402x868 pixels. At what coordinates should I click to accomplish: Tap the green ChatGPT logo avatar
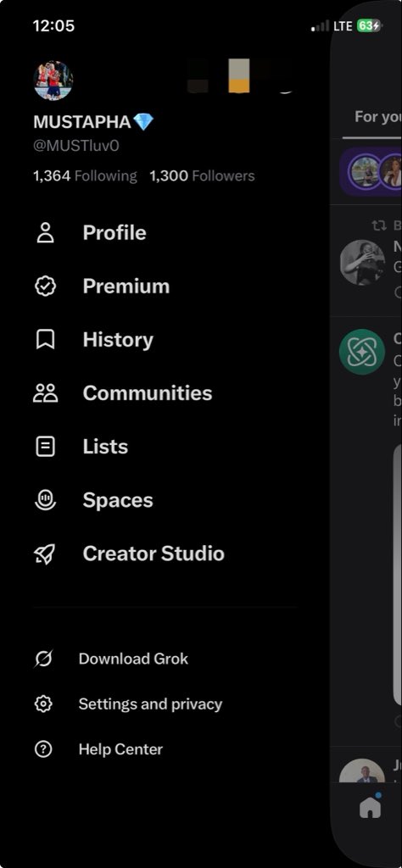pyautogui.click(x=362, y=352)
